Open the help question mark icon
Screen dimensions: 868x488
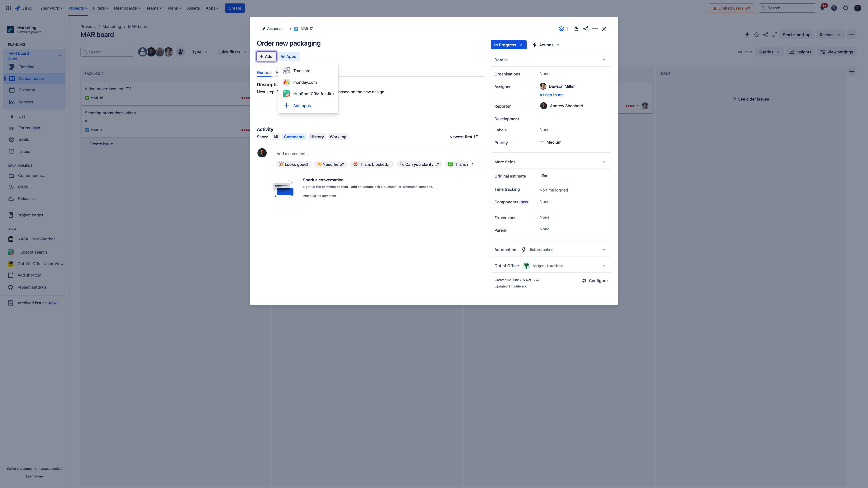(834, 8)
